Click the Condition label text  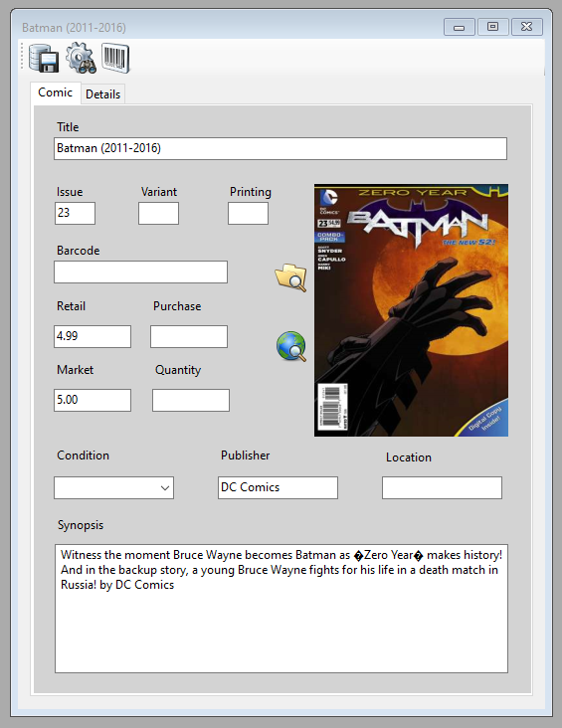83,455
